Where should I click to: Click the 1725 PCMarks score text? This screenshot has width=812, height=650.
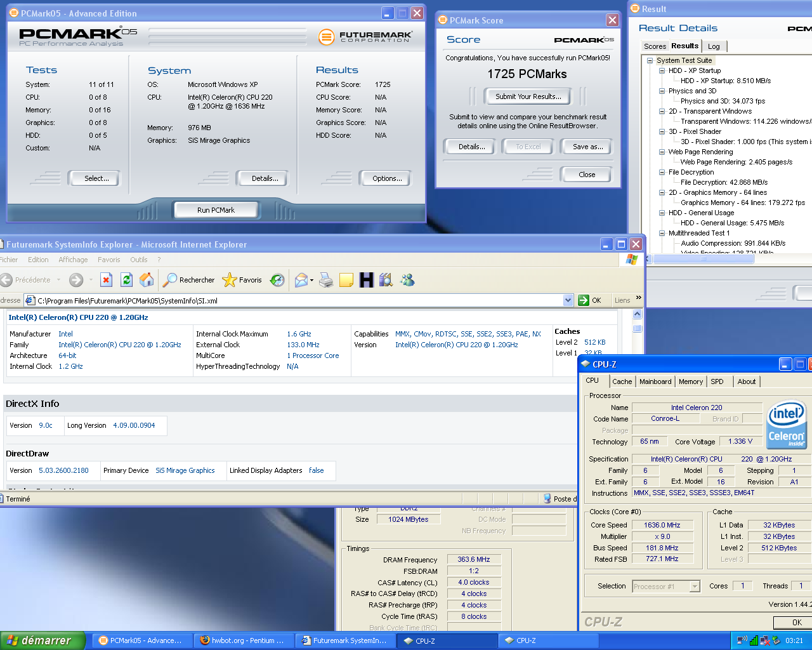pyautogui.click(x=527, y=74)
